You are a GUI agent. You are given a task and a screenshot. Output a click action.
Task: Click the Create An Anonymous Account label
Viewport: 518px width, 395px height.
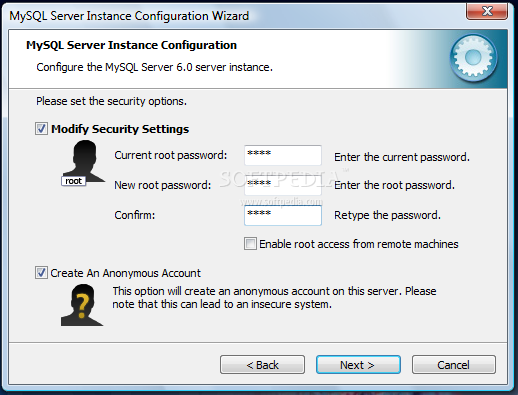(125, 273)
